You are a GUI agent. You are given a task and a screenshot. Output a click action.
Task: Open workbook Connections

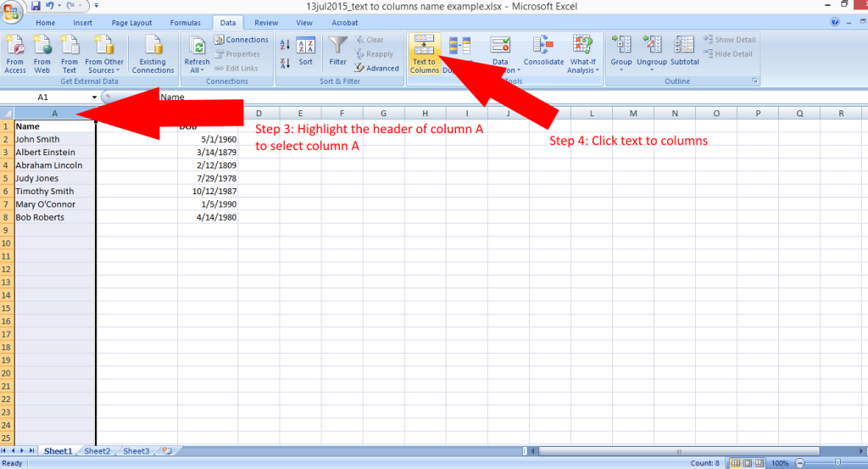[x=241, y=39]
